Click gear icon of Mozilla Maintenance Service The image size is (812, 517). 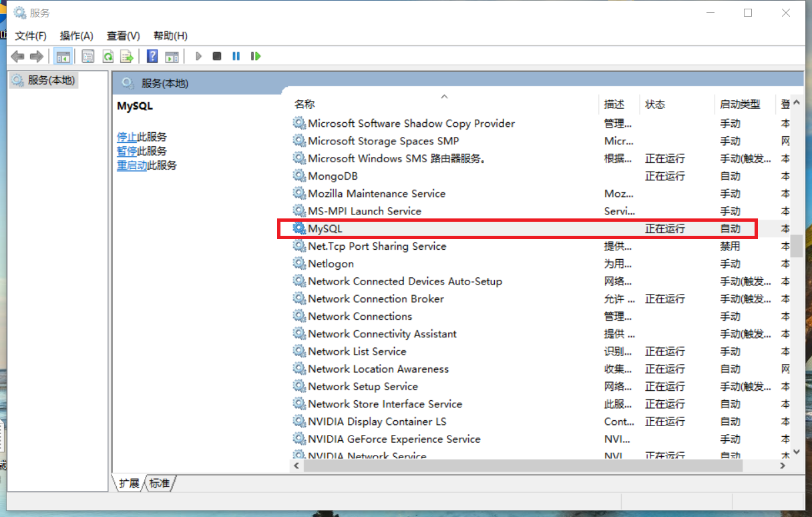(x=299, y=193)
